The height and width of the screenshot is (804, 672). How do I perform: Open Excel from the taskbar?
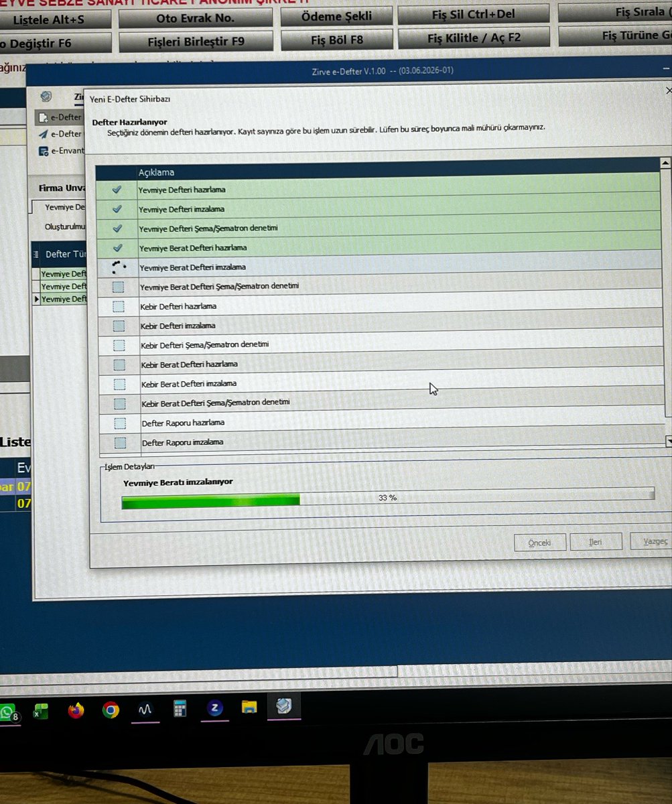point(41,711)
